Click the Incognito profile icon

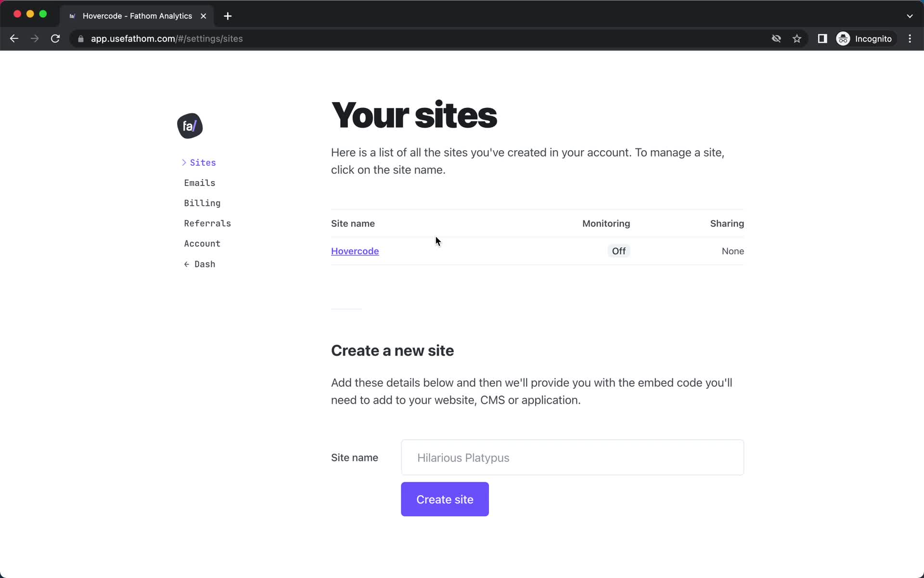pyautogui.click(x=843, y=38)
